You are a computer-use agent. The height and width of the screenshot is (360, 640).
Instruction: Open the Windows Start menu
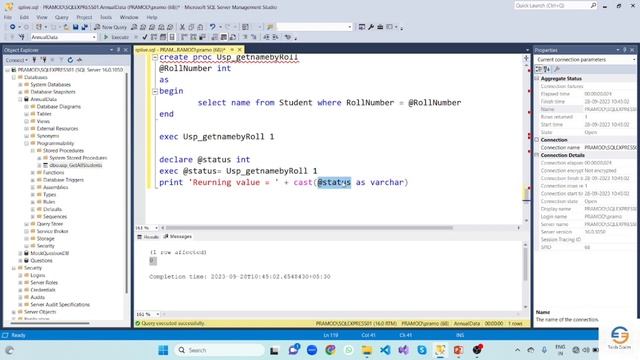coord(163,350)
